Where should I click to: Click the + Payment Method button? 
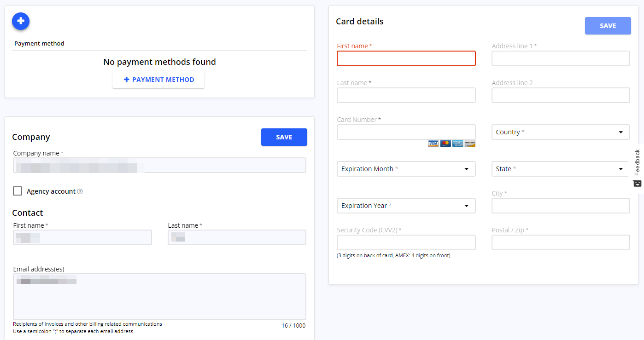(x=158, y=80)
